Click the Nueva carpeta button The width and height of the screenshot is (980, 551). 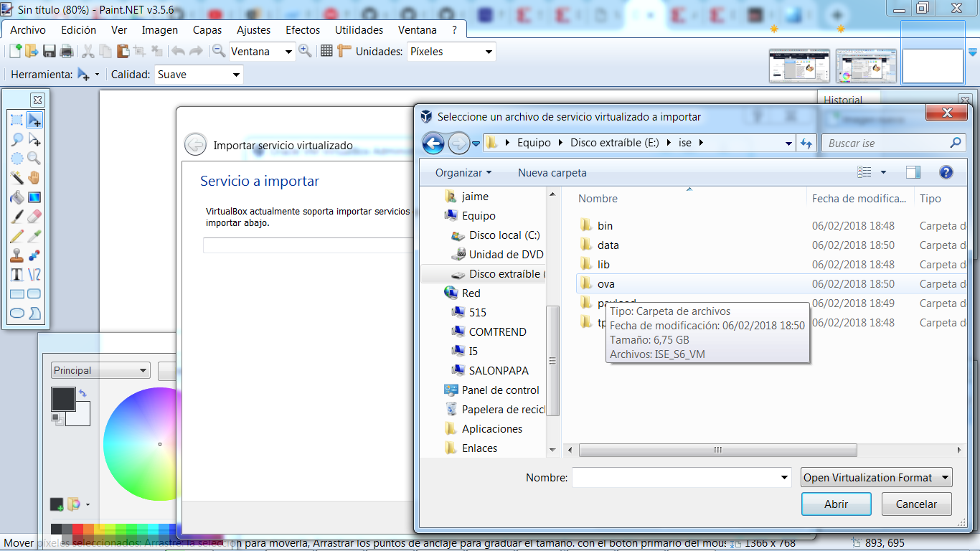pos(552,173)
